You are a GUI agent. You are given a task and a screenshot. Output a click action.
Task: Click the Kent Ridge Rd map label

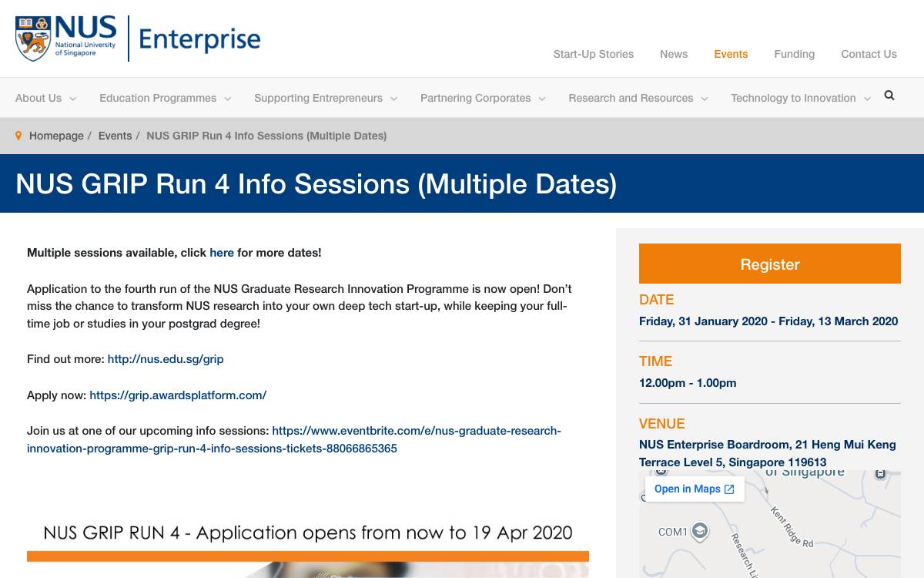point(792,527)
